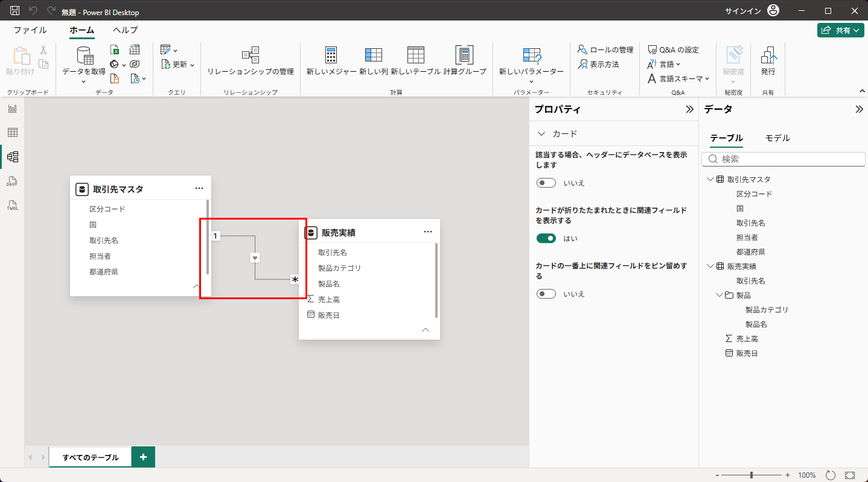Collapse the カード properties section
The height and width of the screenshot is (482, 868).
(541, 133)
